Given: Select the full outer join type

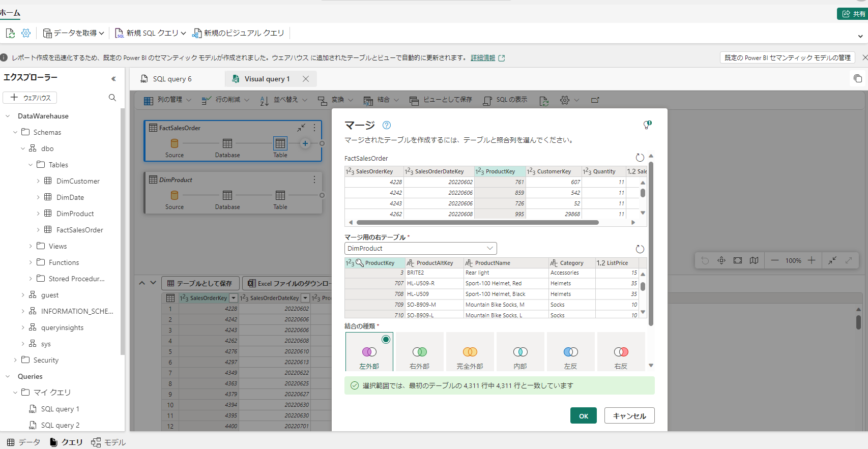Looking at the screenshot, I should click(470, 352).
